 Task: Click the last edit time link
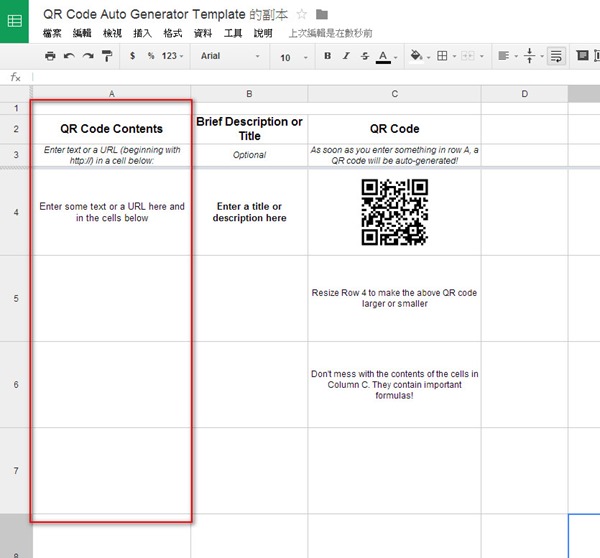click(x=328, y=33)
